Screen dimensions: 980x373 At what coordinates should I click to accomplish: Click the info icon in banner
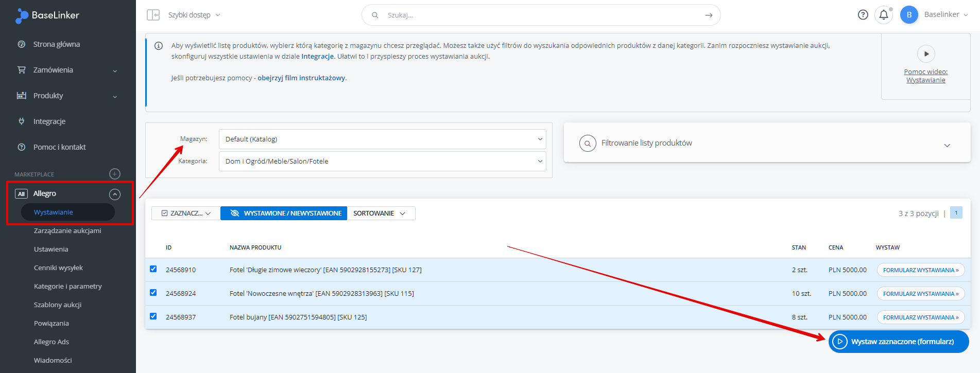(159, 46)
